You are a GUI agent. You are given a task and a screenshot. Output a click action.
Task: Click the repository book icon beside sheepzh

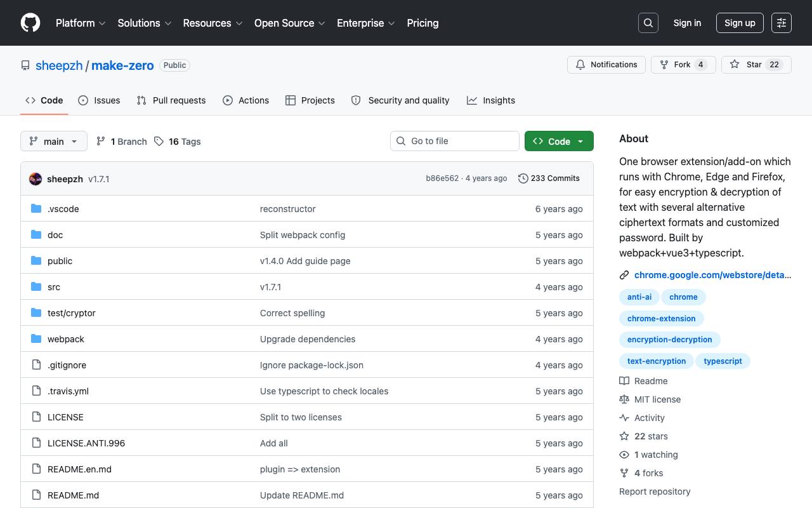25,65
